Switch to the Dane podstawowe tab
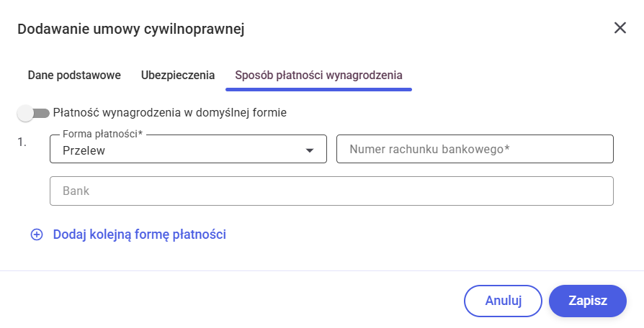 pos(74,75)
